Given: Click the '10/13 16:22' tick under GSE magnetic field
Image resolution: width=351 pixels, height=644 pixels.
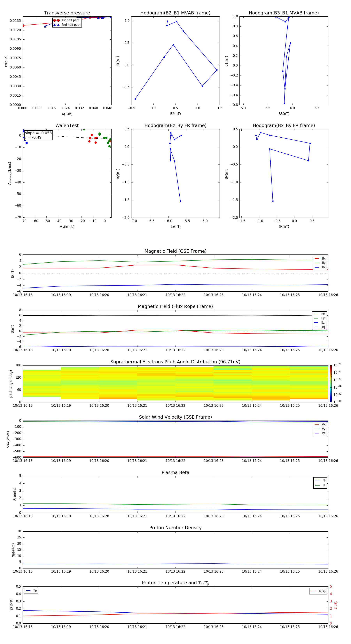Looking at the screenshot, I should point(175,295).
